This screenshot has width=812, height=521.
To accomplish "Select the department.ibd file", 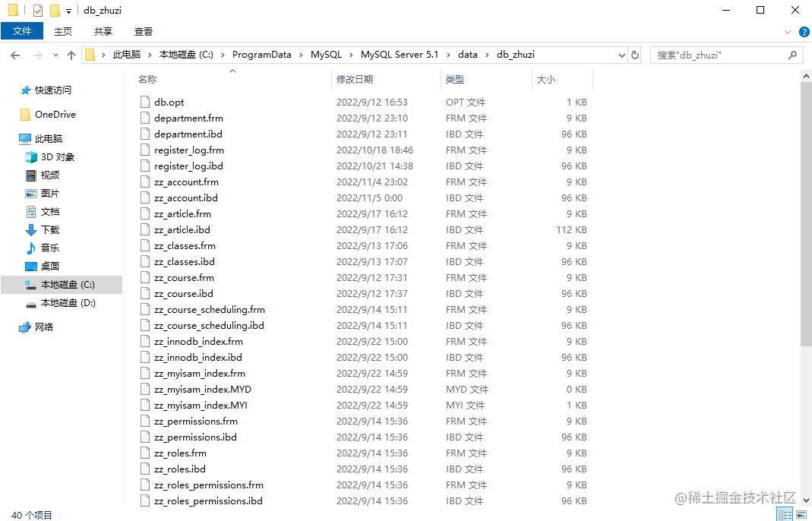I will click(x=188, y=134).
